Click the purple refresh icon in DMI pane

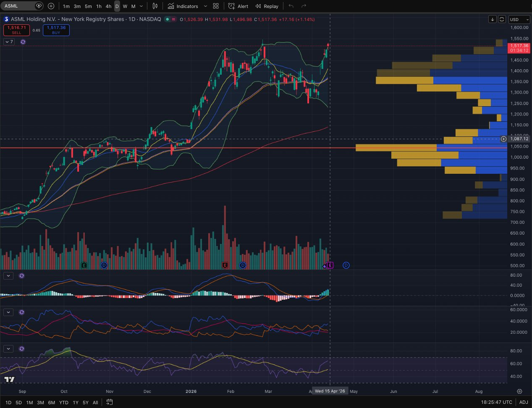(22, 312)
